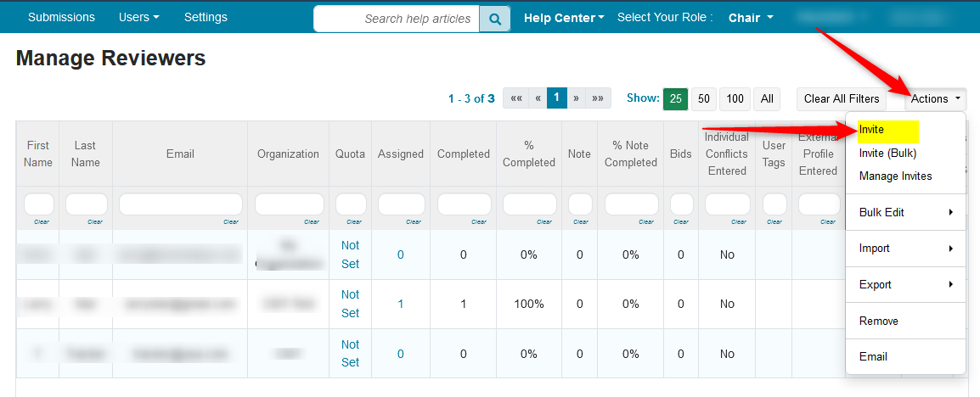Expand the Users dropdown menu
The width and height of the screenshot is (980, 397).
138,18
